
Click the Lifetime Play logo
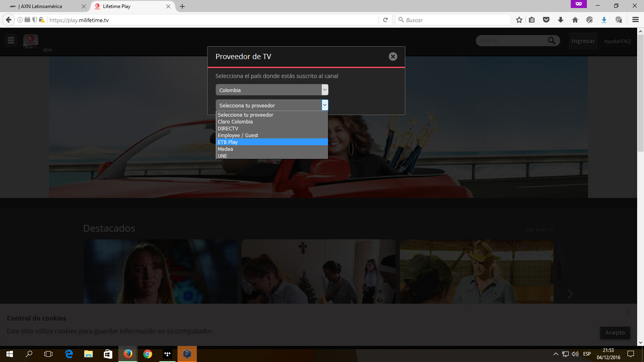(31, 41)
